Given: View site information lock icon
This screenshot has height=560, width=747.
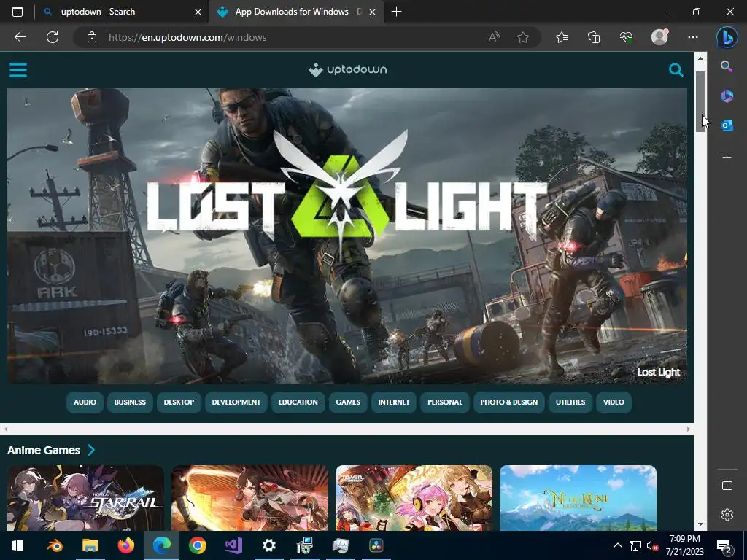Looking at the screenshot, I should pos(92,37).
